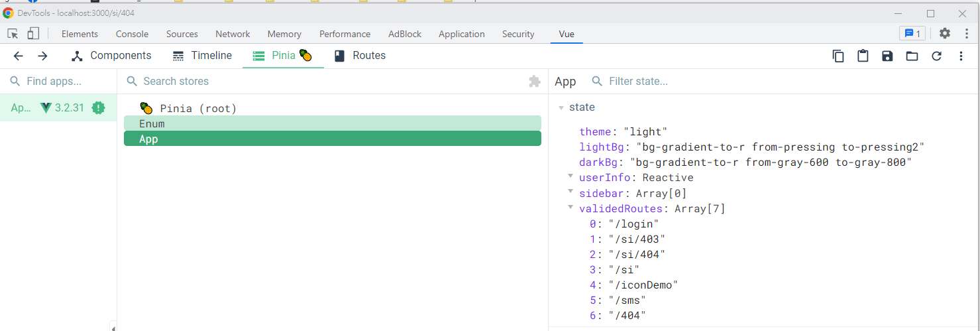The width and height of the screenshot is (980, 331).
Task: Click the copy state icon
Action: (838, 56)
